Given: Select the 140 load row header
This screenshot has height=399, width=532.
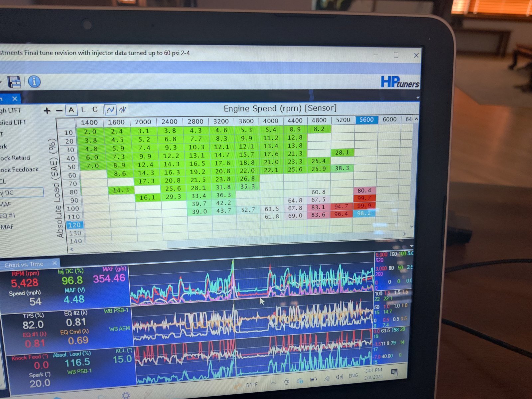Looking at the screenshot, I should (x=75, y=241).
